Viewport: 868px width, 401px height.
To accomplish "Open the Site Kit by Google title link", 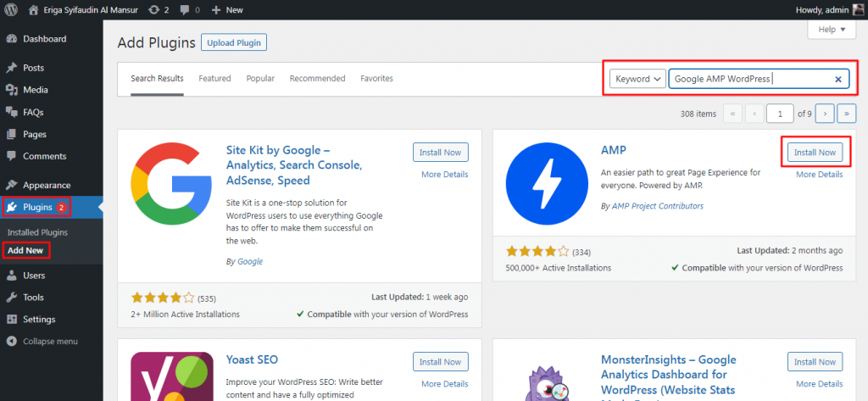I will tap(294, 165).
